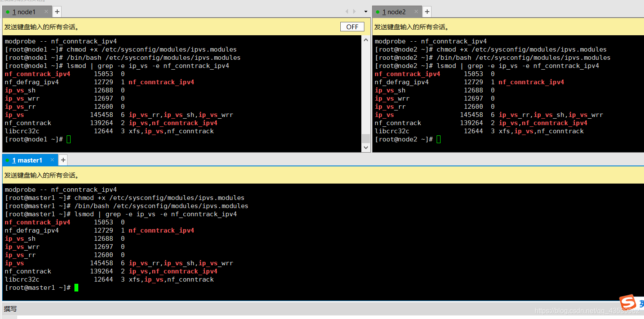Click the /bin/bash command line in master1
This screenshot has width=644, height=319.
(x=126, y=206)
